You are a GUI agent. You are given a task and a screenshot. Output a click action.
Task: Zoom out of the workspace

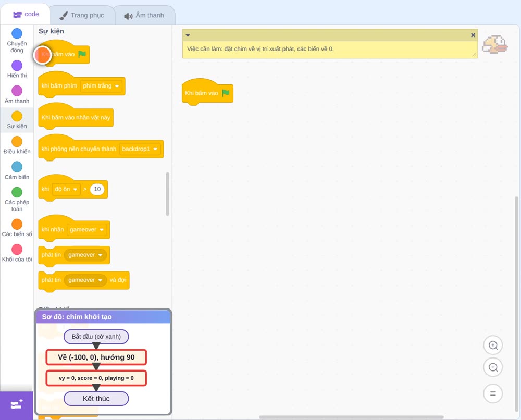[x=493, y=367]
